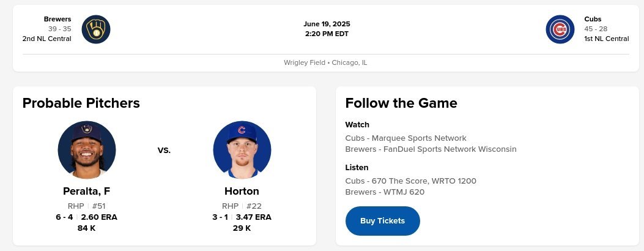Click Brewers FanDuel Sports Network Wisconsin listing
This screenshot has width=644, height=251.
431,149
